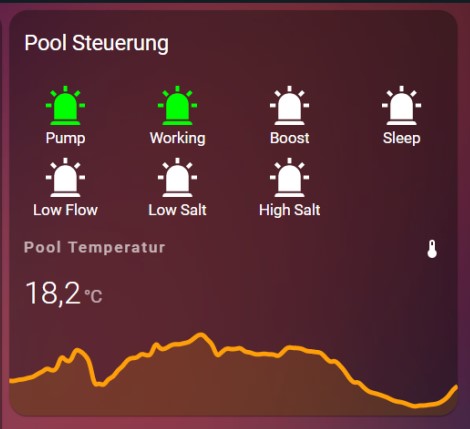Click the High Salt alarm icon
The width and height of the screenshot is (470, 429).
tap(289, 178)
